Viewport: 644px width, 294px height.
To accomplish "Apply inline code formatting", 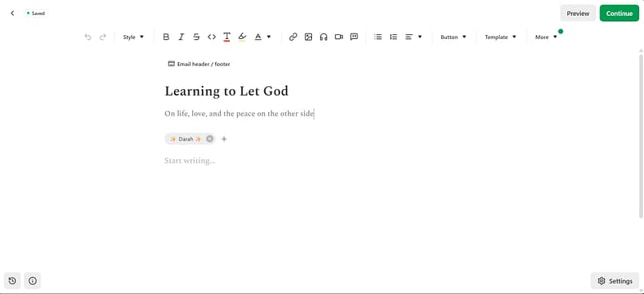I will [211, 37].
